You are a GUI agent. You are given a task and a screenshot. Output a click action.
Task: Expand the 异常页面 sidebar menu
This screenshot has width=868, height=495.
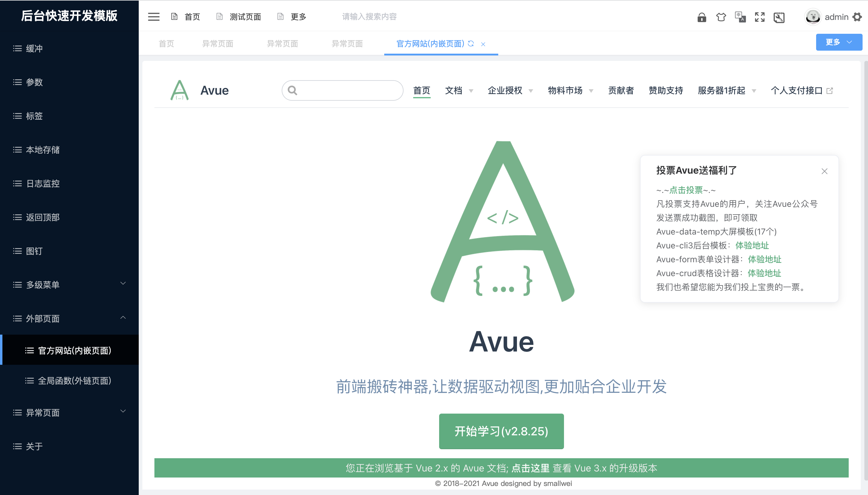[x=69, y=412]
